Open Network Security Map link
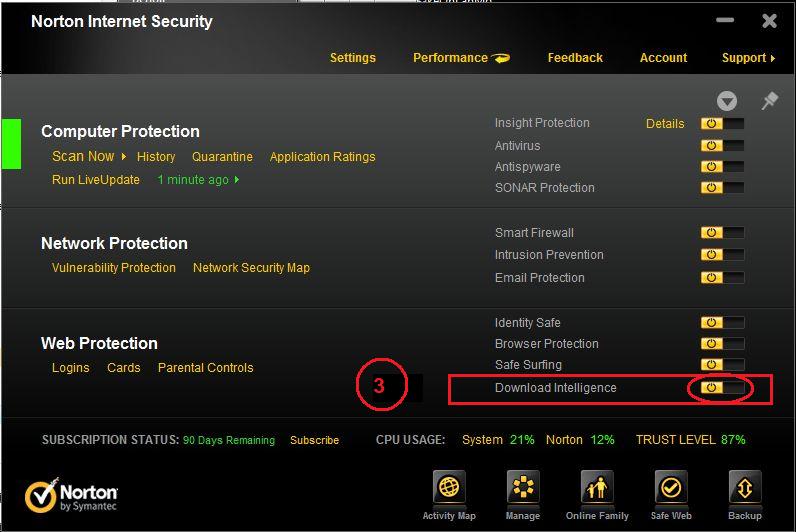Image resolution: width=796 pixels, height=532 pixels. (x=251, y=268)
